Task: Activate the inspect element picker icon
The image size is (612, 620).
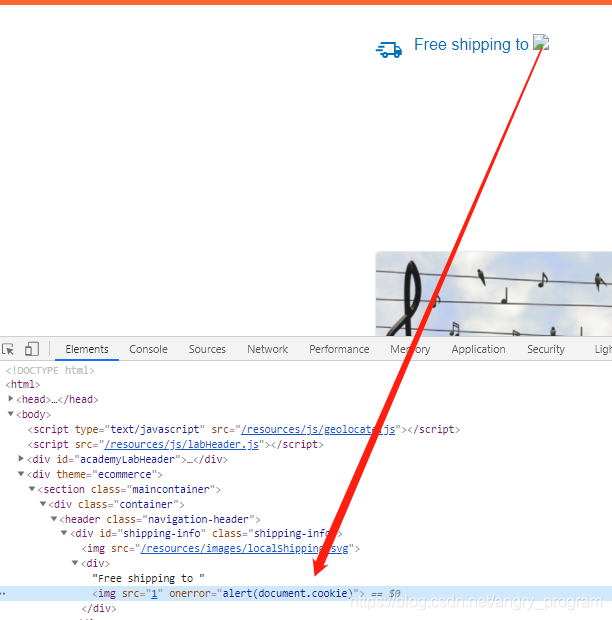Action: click(8, 349)
